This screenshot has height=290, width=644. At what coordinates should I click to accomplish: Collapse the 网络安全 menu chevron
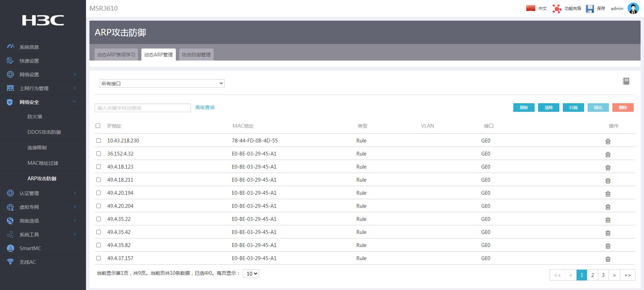(x=74, y=101)
